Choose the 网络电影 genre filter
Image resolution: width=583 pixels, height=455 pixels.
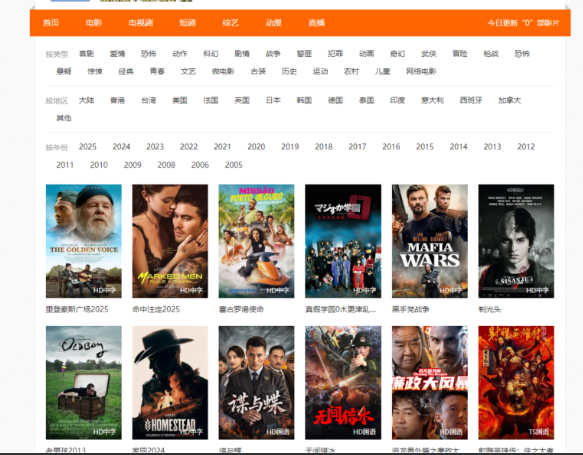point(421,71)
